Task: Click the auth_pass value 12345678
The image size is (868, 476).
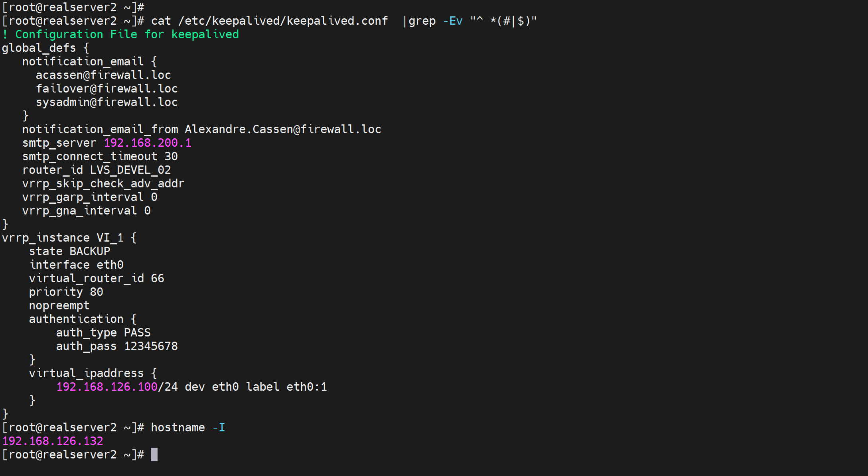Action: (x=151, y=346)
